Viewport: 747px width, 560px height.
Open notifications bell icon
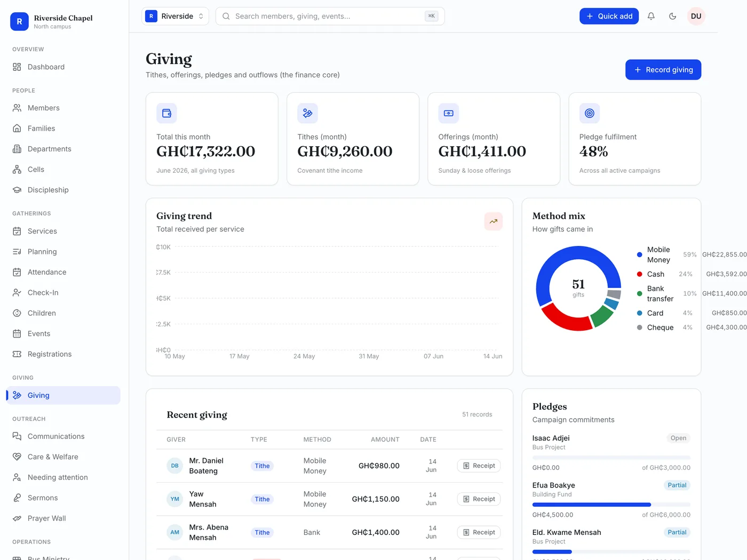click(x=651, y=16)
